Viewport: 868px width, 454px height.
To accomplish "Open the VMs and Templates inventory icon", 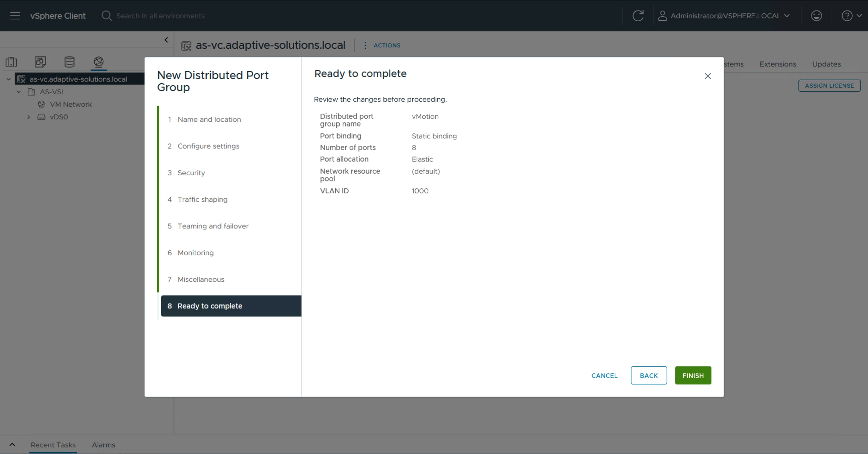I will click(x=40, y=62).
